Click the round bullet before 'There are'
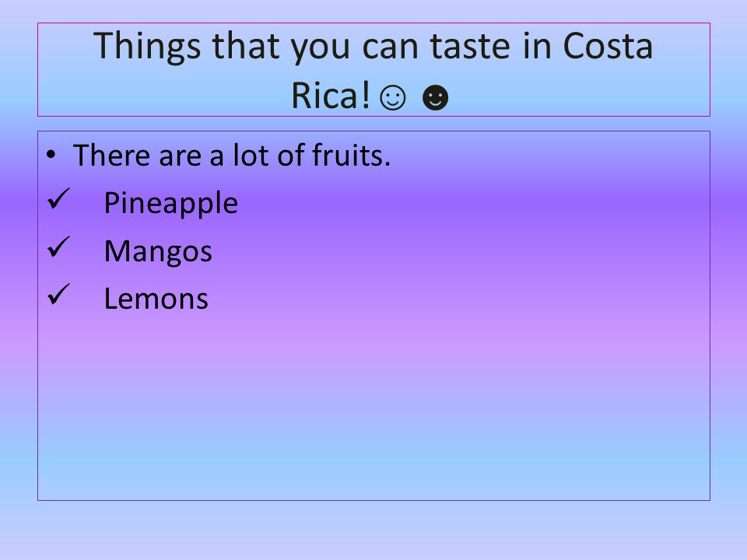747x560 pixels. 51,155
